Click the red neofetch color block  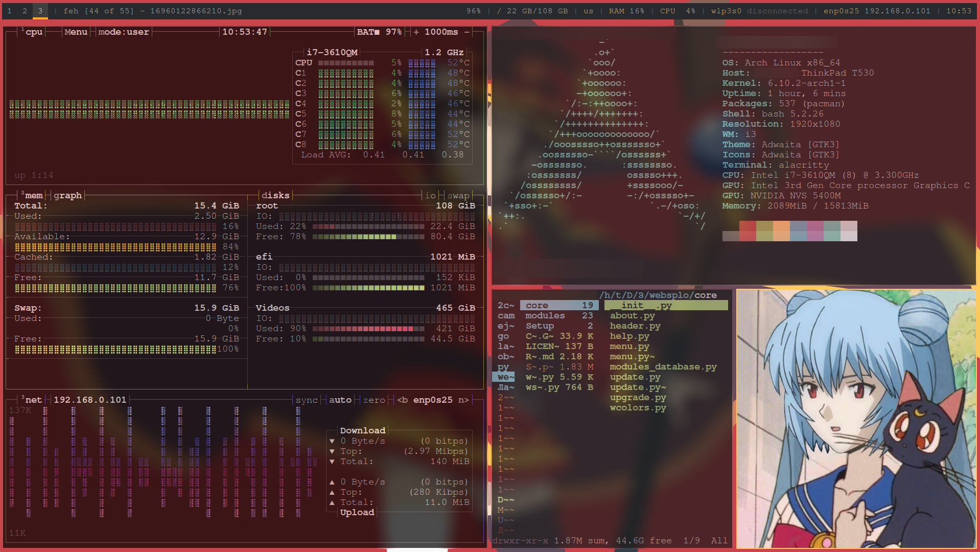point(748,231)
